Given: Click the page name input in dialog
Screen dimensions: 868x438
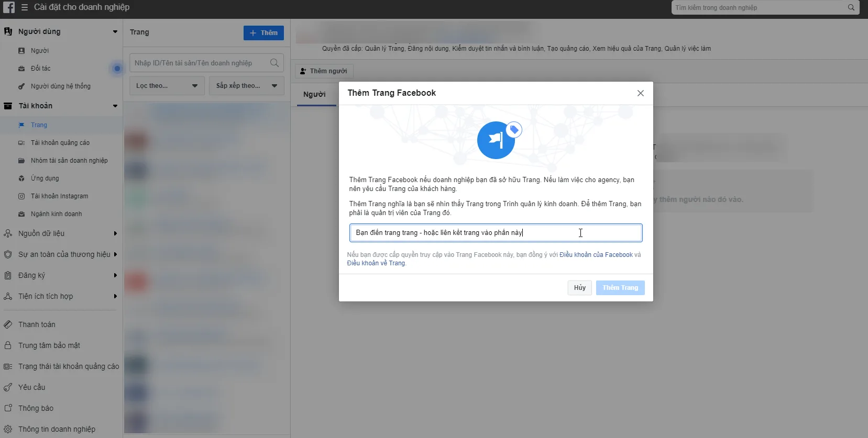Looking at the screenshot, I should point(496,233).
